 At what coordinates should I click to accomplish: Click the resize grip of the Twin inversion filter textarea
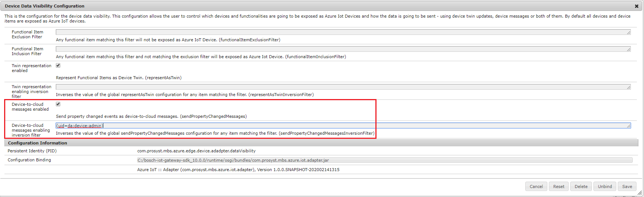pyautogui.click(x=629, y=87)
